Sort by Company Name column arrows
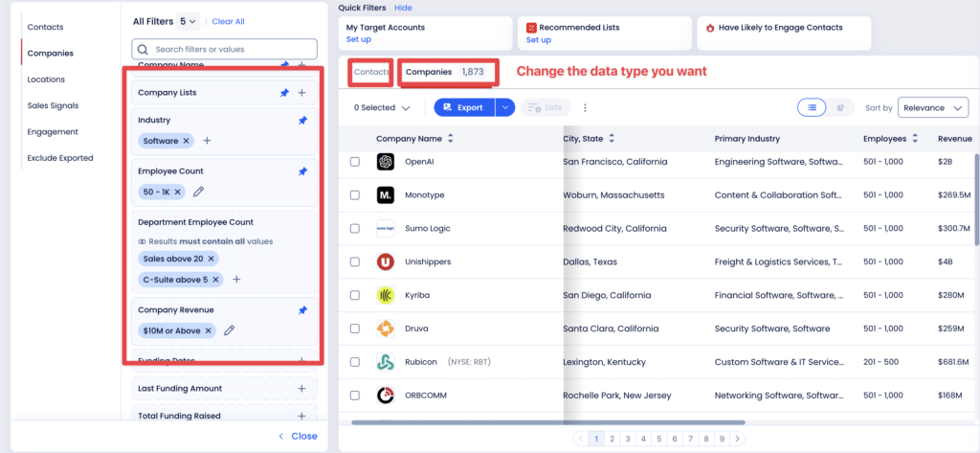Screen dimensions: 980x453 click(451, 139)
